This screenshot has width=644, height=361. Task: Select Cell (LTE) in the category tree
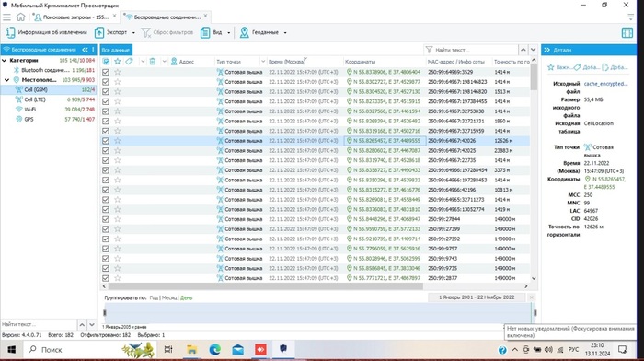click(35, 99)
